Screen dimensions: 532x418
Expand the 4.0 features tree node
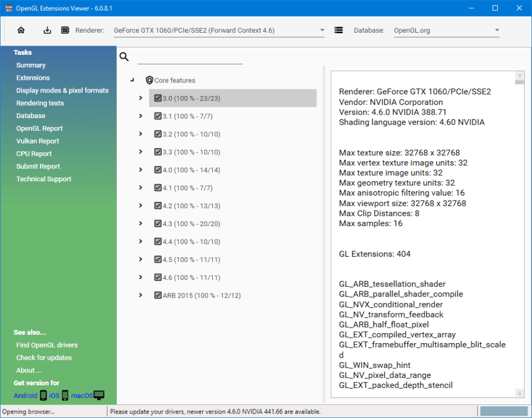coord(141,170)
